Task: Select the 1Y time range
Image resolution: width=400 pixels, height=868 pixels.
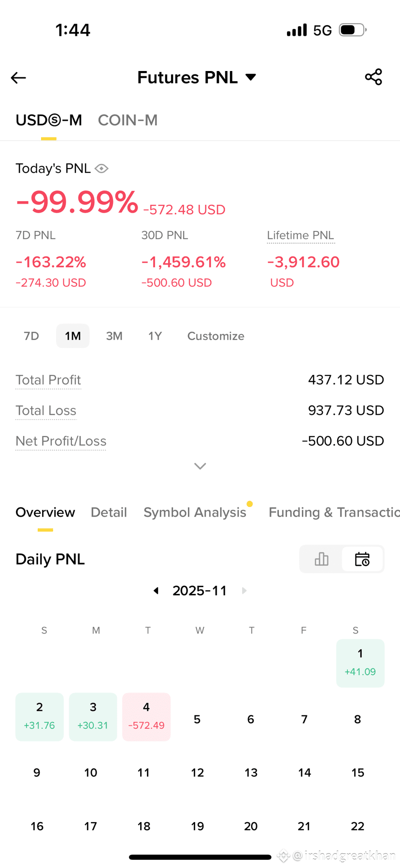Action: 155,336
